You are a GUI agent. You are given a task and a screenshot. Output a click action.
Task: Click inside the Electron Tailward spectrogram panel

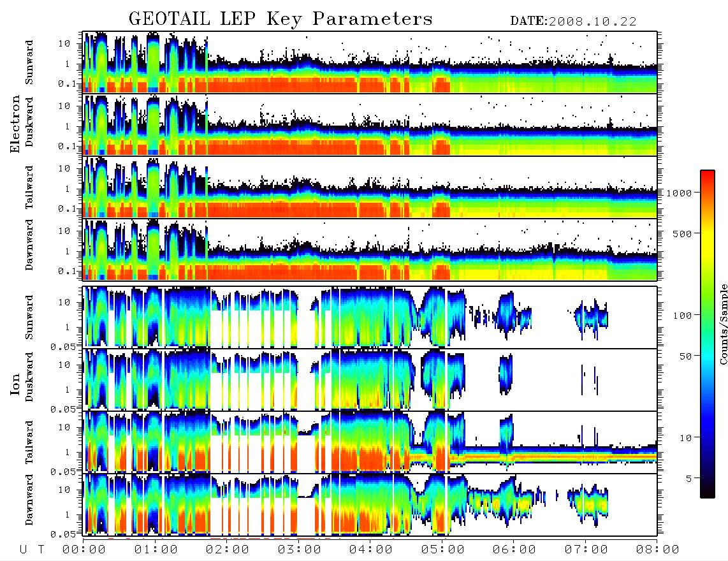[370, 187]
